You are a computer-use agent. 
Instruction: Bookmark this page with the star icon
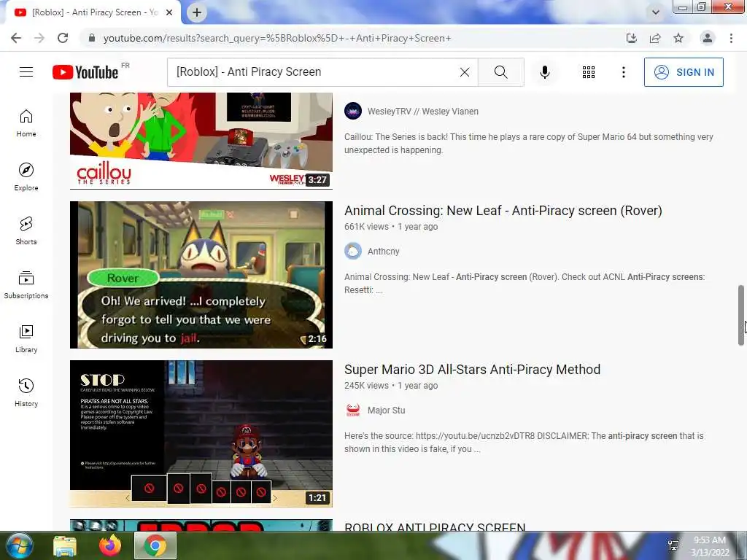pos(678,38)
